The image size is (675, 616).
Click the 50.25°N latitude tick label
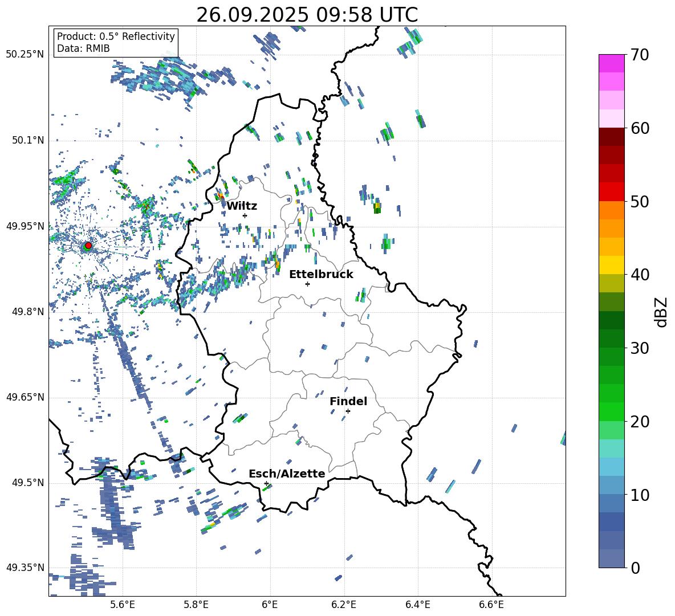pyautogui.click(x=25, y=55)
